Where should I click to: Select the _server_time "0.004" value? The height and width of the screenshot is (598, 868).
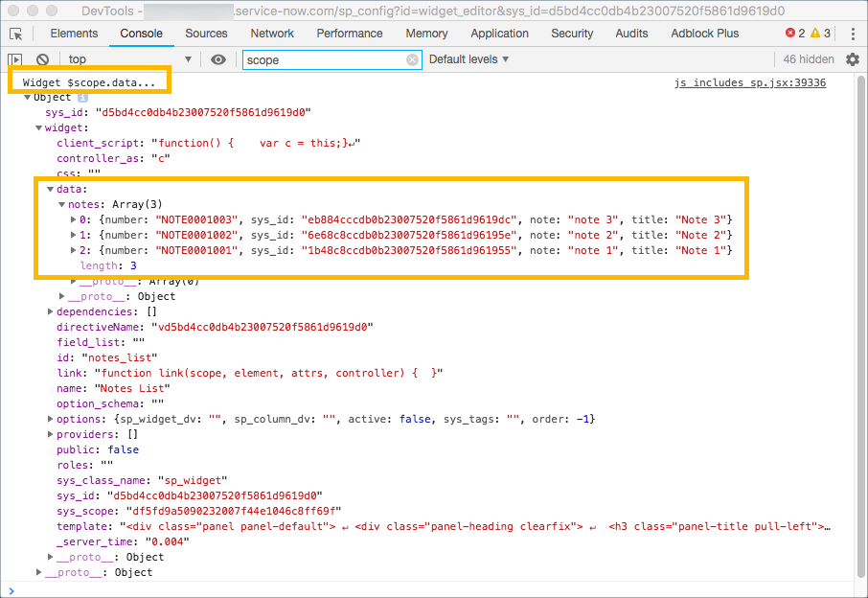167,541
